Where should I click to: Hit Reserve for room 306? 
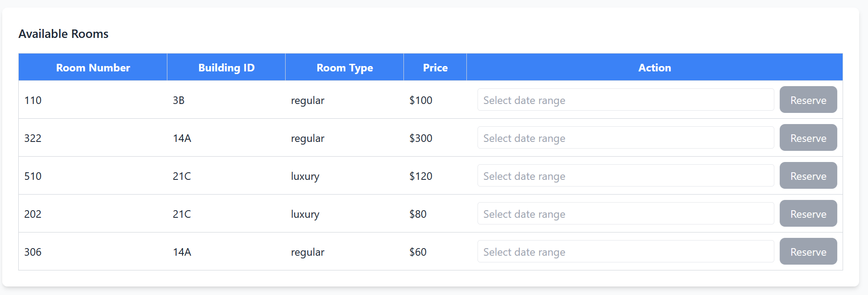click(x=808, y=252)
